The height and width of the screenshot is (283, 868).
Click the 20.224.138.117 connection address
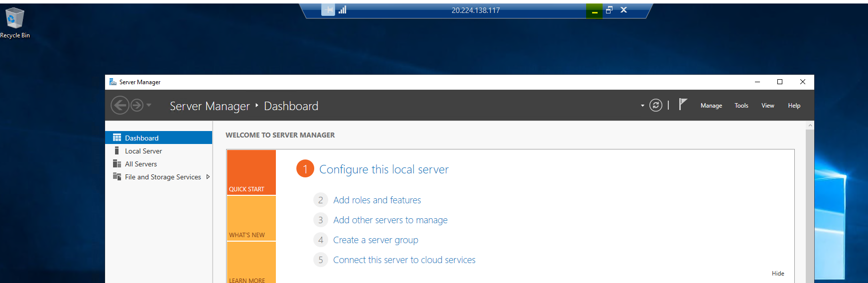coord(476,10)
